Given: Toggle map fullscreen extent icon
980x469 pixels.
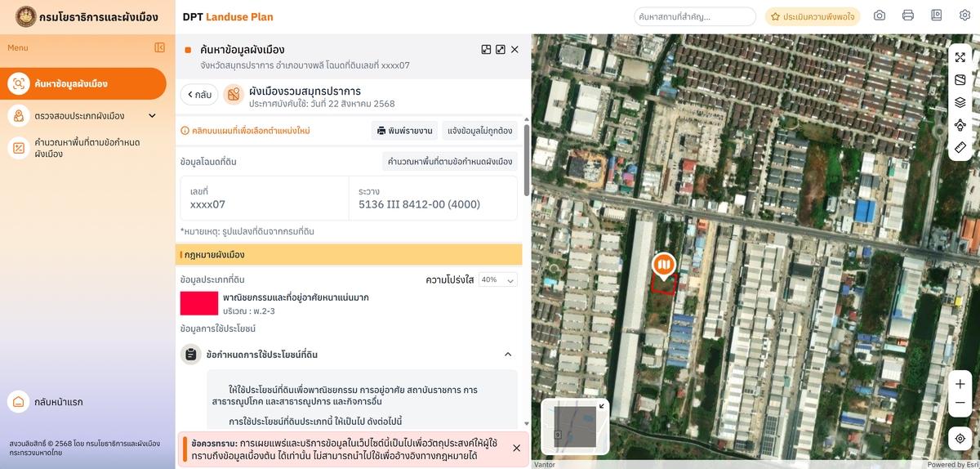Looking at the screenshot, I should tap(960, 57).
